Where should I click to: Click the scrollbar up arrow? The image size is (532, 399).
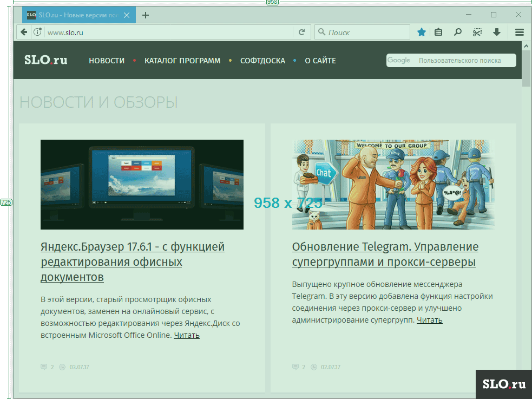pos(526,46)
